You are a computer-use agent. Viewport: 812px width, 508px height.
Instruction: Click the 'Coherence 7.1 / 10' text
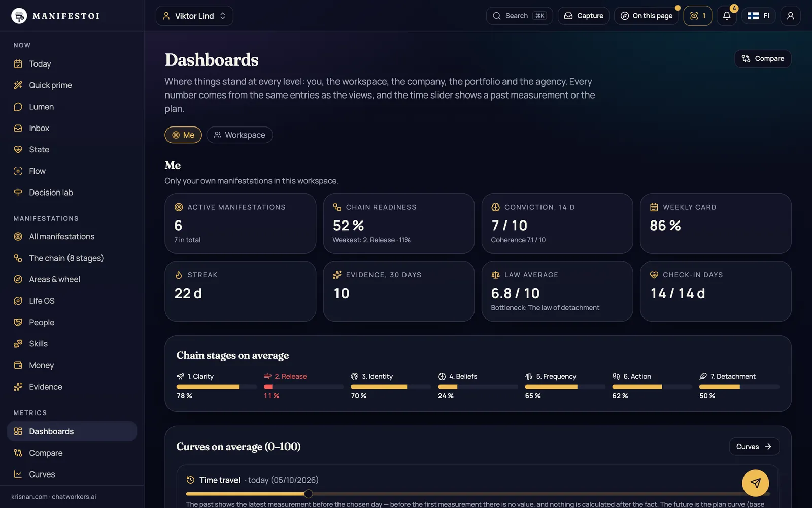tap(518, 240)
